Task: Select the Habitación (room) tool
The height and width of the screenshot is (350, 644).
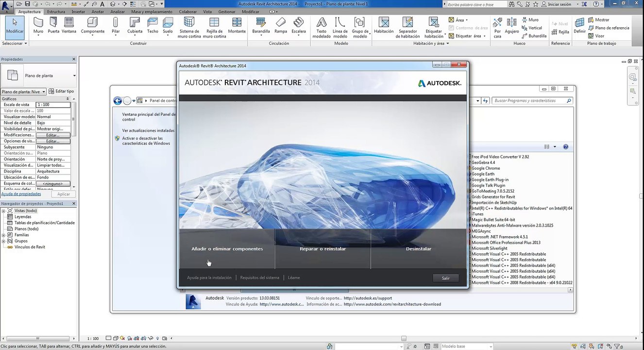Action: tap(384, 26)
